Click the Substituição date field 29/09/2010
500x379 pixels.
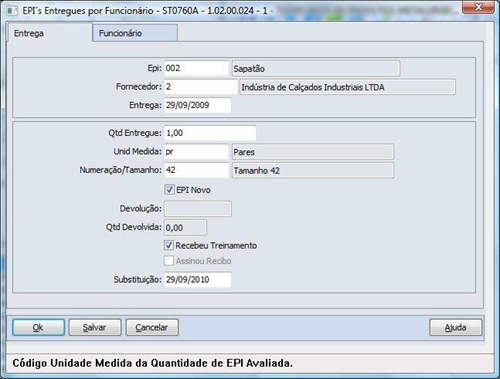click(197, 279)
